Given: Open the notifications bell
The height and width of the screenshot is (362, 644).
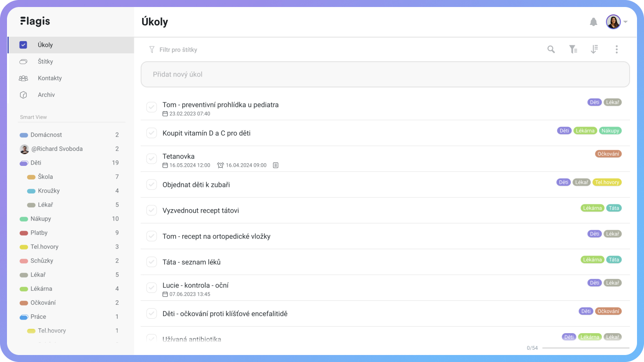Looking at the screenshot, I should coord(593,22).
